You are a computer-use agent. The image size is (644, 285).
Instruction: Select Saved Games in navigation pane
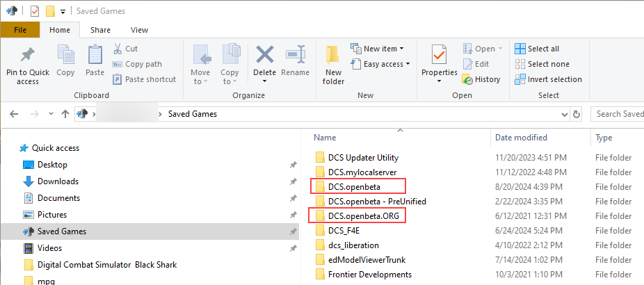click(x=150, y=231)
